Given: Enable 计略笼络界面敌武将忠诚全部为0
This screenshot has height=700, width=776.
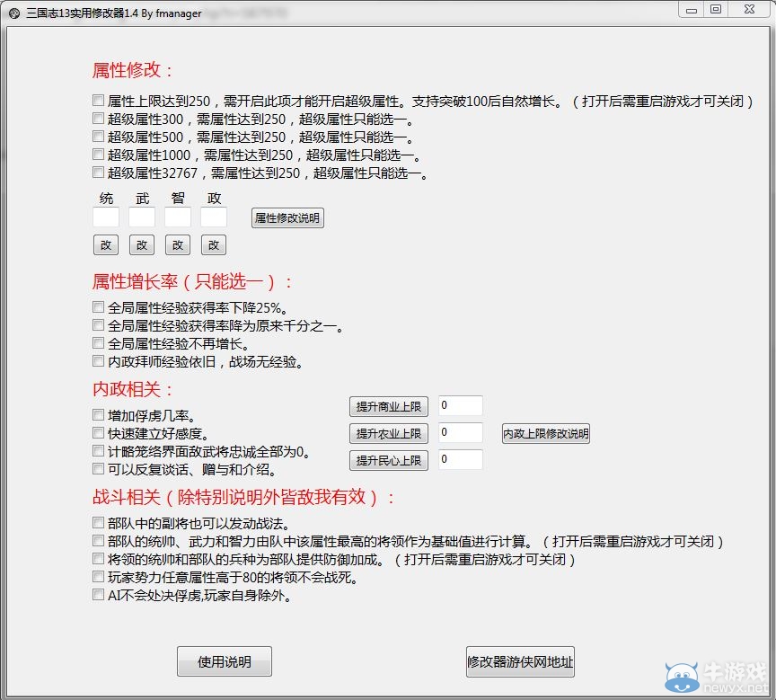Looking at the screenshot, I should pyautogui.click(x=98, y=451).
